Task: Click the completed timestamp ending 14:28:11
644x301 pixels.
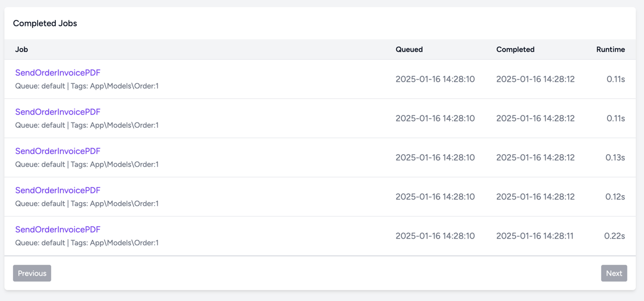Action: click(x=535, y=235)
